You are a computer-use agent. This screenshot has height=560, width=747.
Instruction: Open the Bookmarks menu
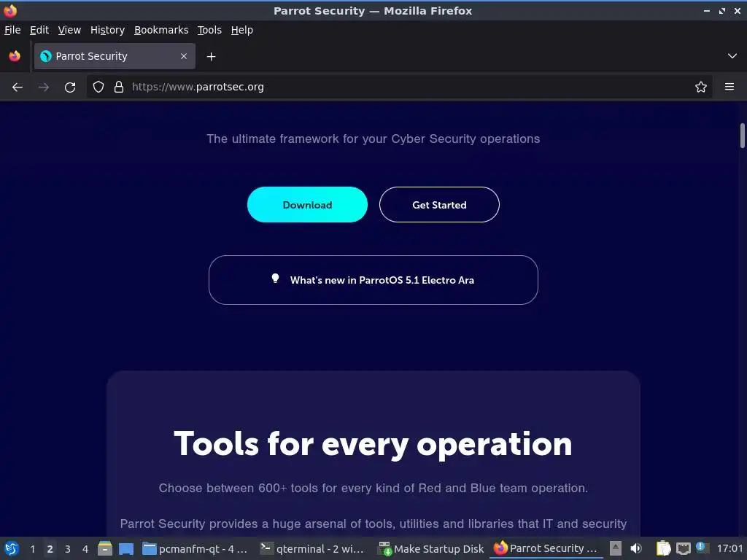tap(161, 30)
